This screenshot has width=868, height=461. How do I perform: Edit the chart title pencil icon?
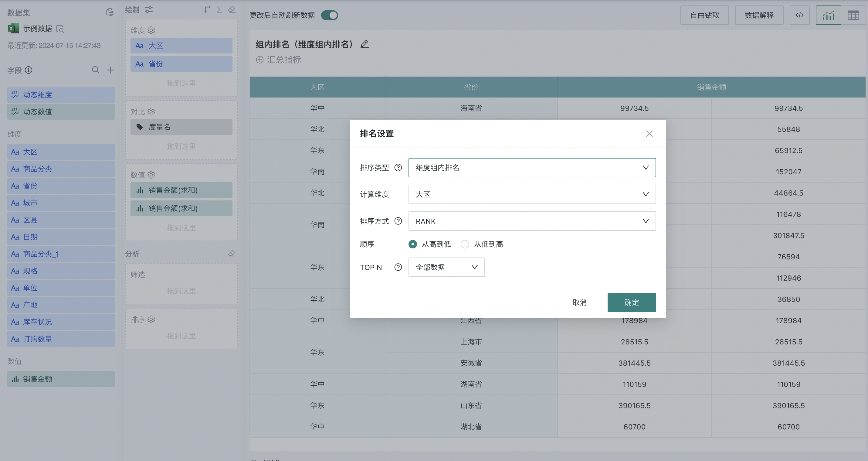pyautogui.click(x=364, y=44)
